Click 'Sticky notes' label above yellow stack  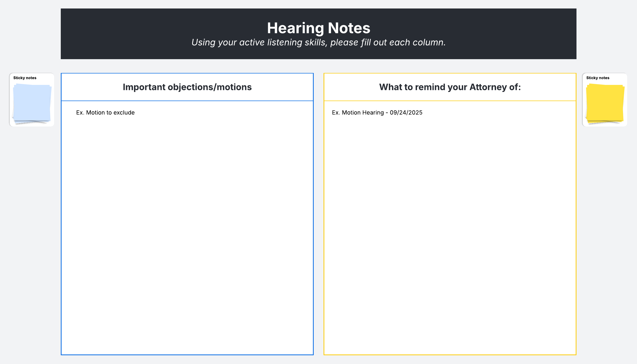(x=598, y=78)
